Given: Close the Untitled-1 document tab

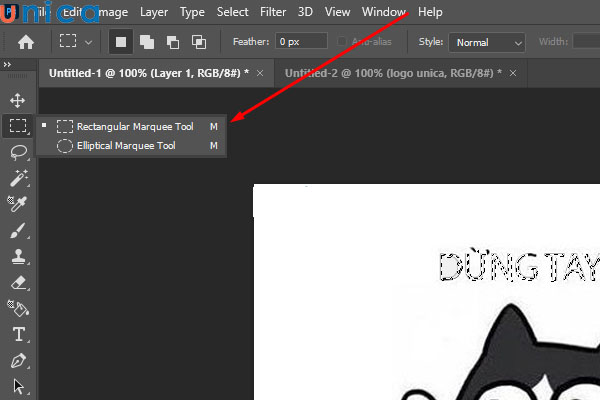Looking at the screenshot, I should tap(260, 73).
